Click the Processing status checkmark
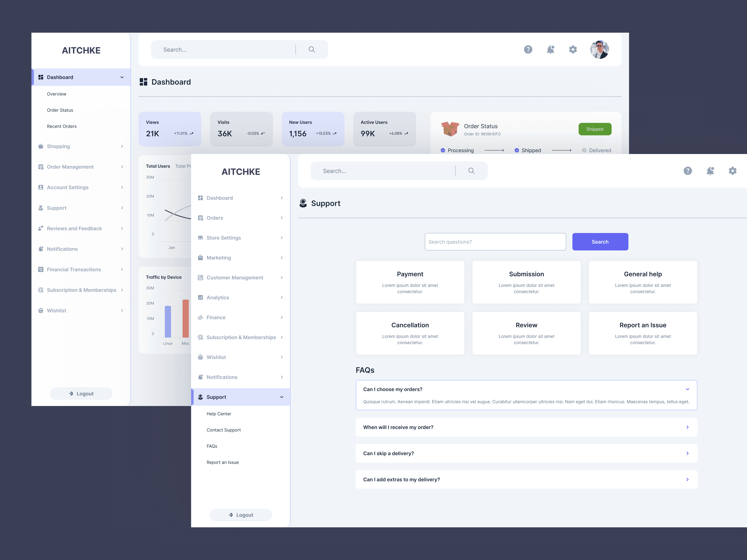Image resolution: width=747 pixels, height=560 pixels. [x=443, y=150]
